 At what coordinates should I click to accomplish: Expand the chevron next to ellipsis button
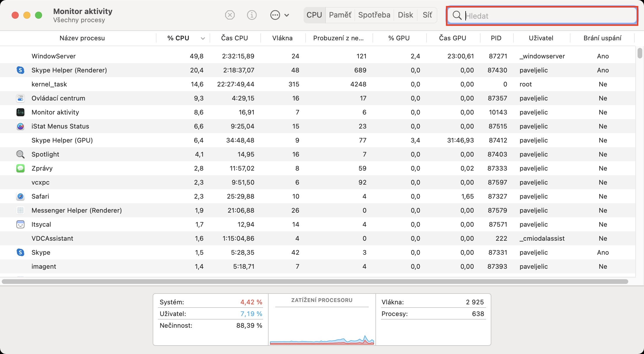tap(287, 15)
